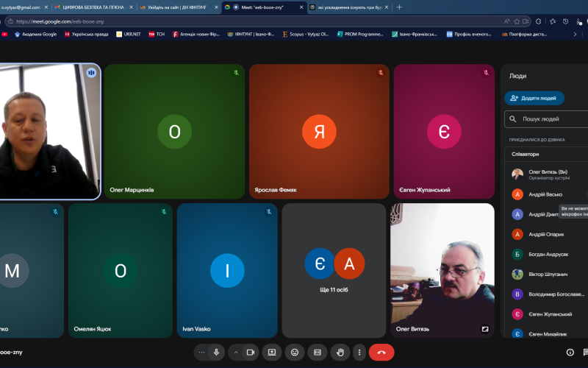
Task: Open browser extensions icon
Action: point(539,21)
